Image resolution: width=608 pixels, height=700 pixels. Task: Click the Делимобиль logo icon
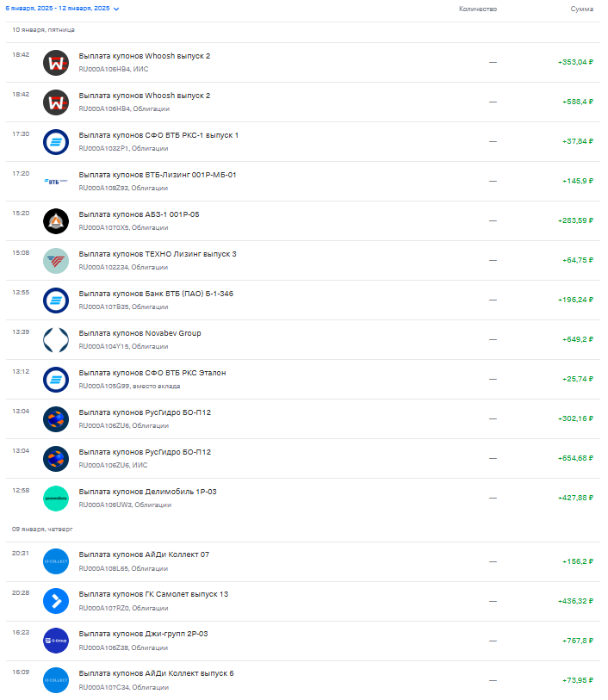[56, 499]
